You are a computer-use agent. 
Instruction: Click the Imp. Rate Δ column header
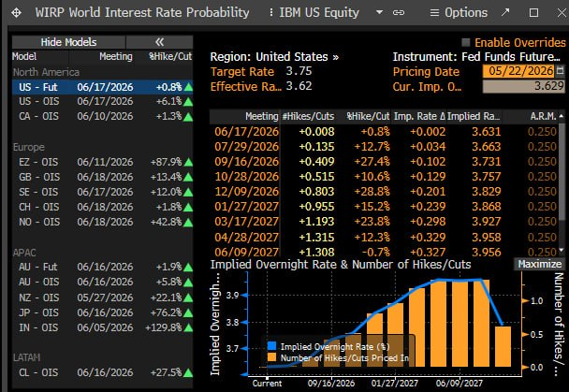click(x=419, y=116)
